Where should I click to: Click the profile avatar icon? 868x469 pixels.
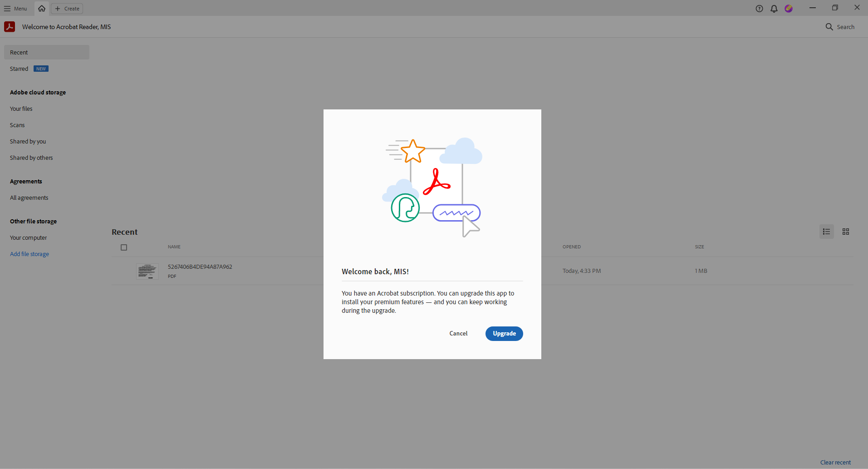[789, 8]
